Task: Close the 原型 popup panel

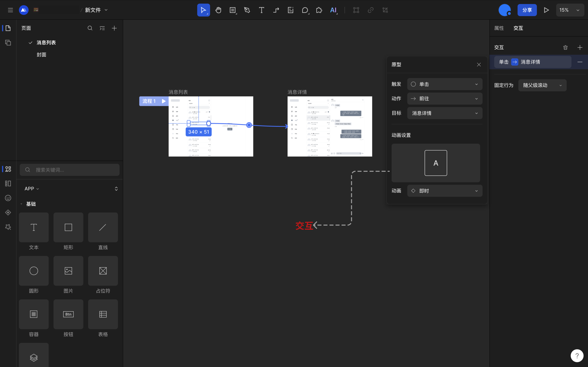Action: [x=479, y=65]
